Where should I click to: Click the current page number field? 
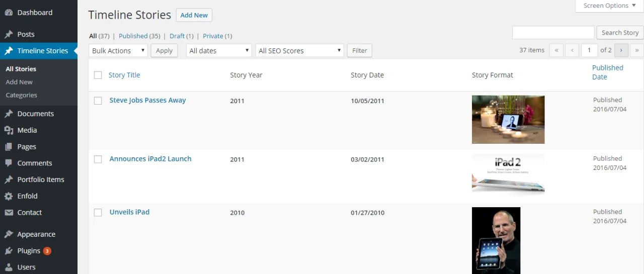pyautogui.click(x=589, y=50)
